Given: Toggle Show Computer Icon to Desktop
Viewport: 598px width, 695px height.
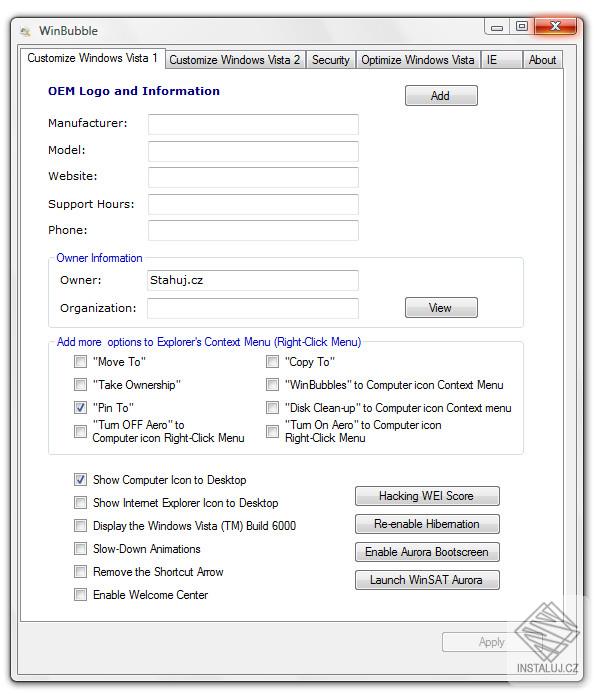Looking at the screenshot, I should (80, 480).
